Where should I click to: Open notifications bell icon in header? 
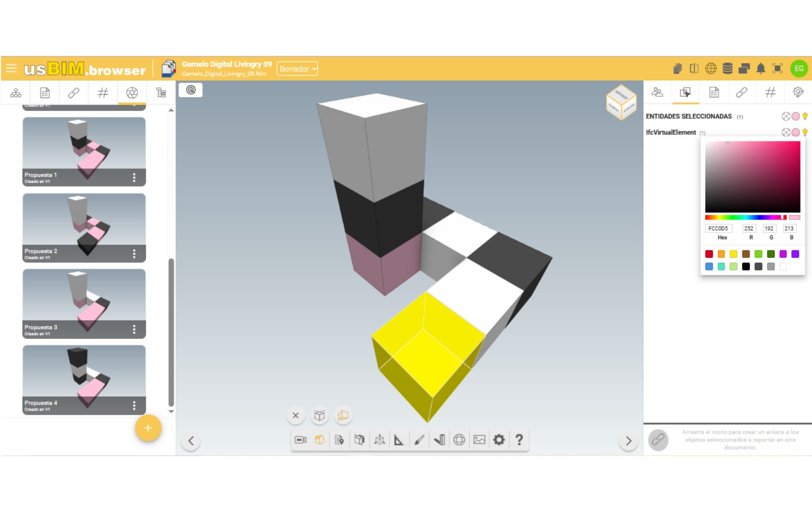point(761,69)
